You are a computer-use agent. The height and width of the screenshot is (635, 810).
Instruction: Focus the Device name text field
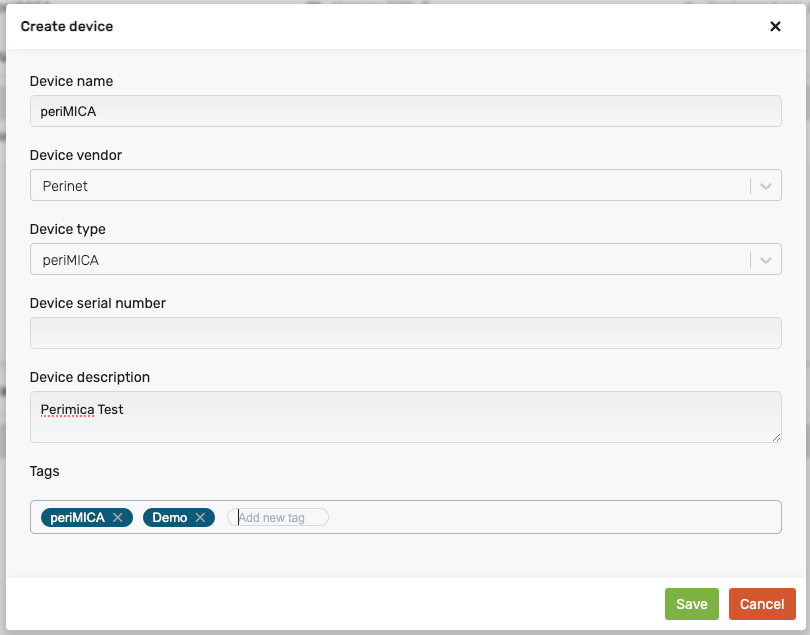pos(405,112)
